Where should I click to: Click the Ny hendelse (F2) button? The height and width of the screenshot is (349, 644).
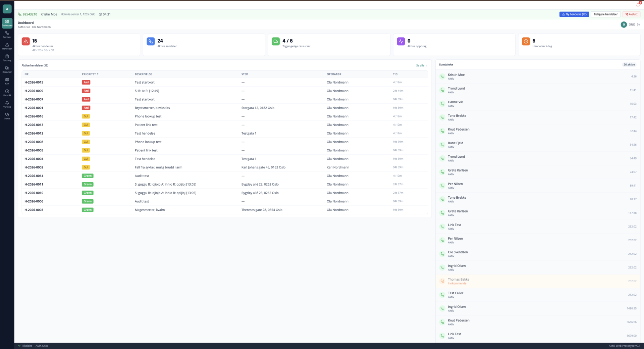574,14
